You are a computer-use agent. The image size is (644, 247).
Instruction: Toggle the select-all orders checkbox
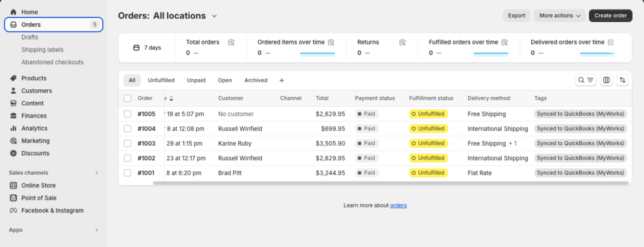[x=128, y=98]
